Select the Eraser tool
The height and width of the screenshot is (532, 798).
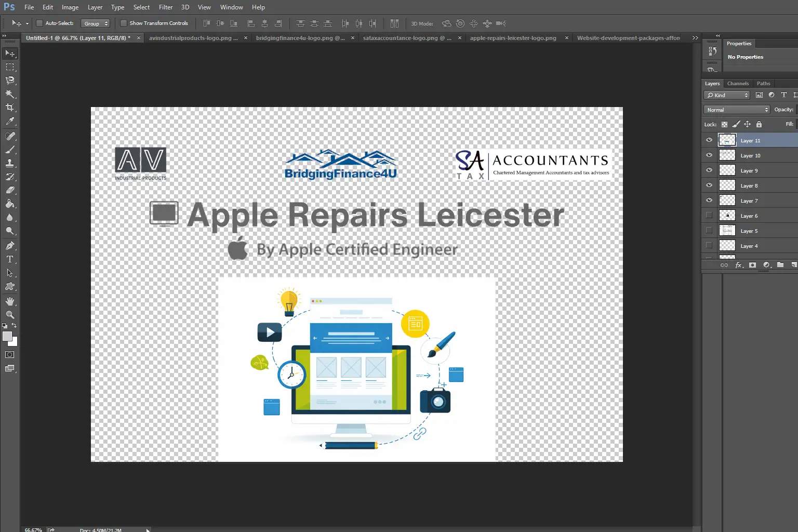click(10, 190)
